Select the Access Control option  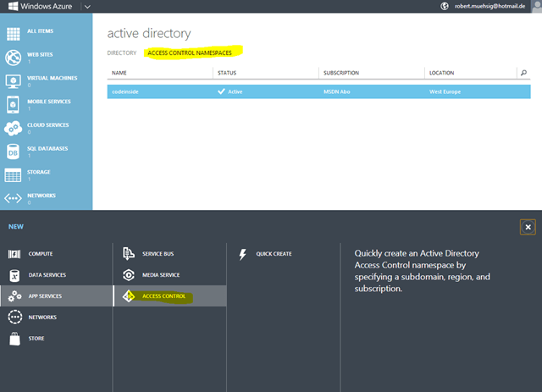tap(163, 296)
